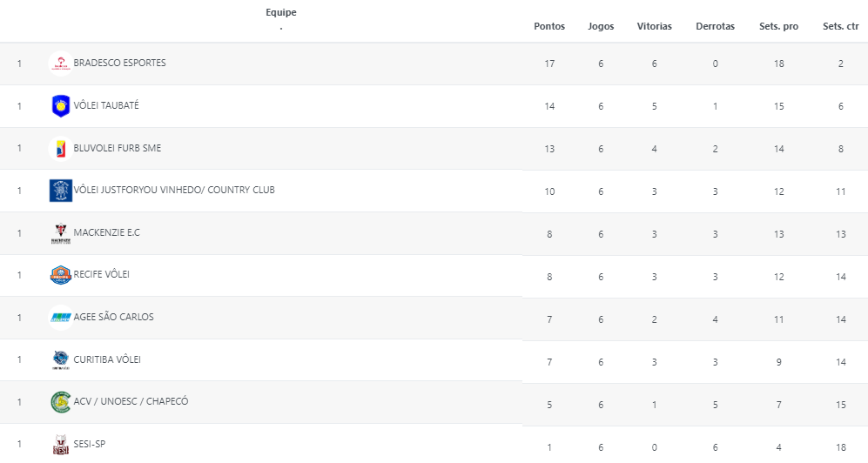This screenshot has height=463, width=868.
Task: Click the SESI-SP team logo
Action: [60, 445]
